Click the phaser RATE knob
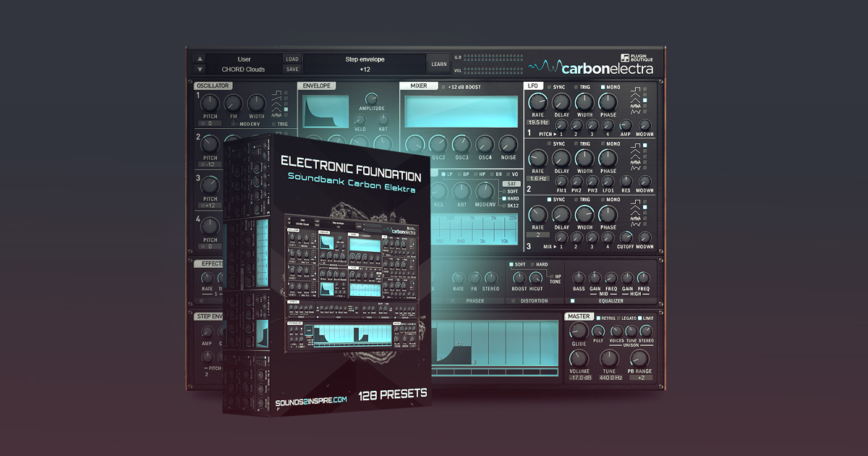This screenshot has height=456, width=868. tap(458, 277)
